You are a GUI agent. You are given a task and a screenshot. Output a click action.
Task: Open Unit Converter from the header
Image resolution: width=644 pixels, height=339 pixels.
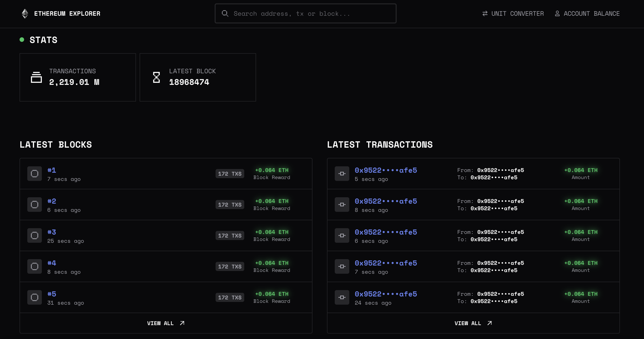click(x=517, y=13)
